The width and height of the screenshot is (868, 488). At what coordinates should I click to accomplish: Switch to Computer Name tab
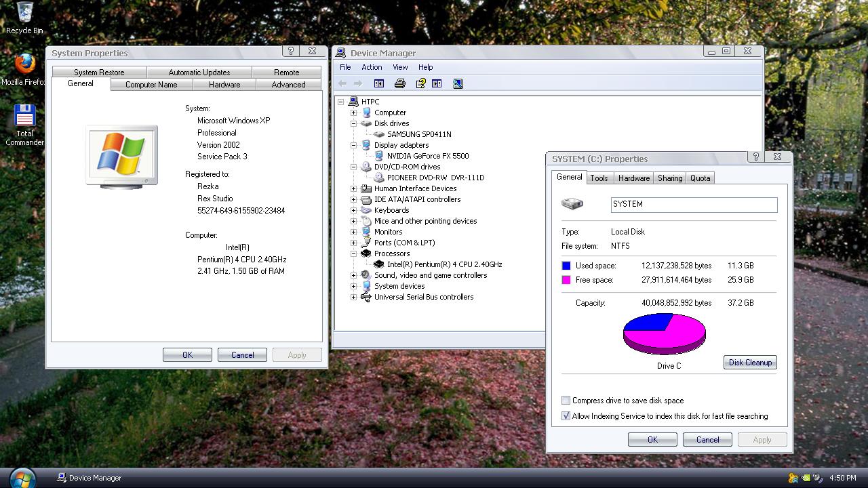click(x=151, y=85)
